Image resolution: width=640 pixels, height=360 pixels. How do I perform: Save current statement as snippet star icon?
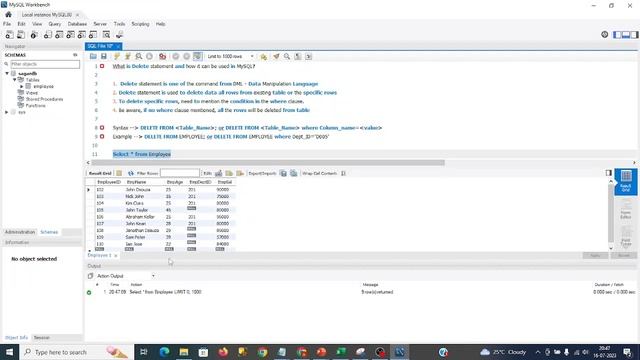pyautogui.click(x=264, y=56)
